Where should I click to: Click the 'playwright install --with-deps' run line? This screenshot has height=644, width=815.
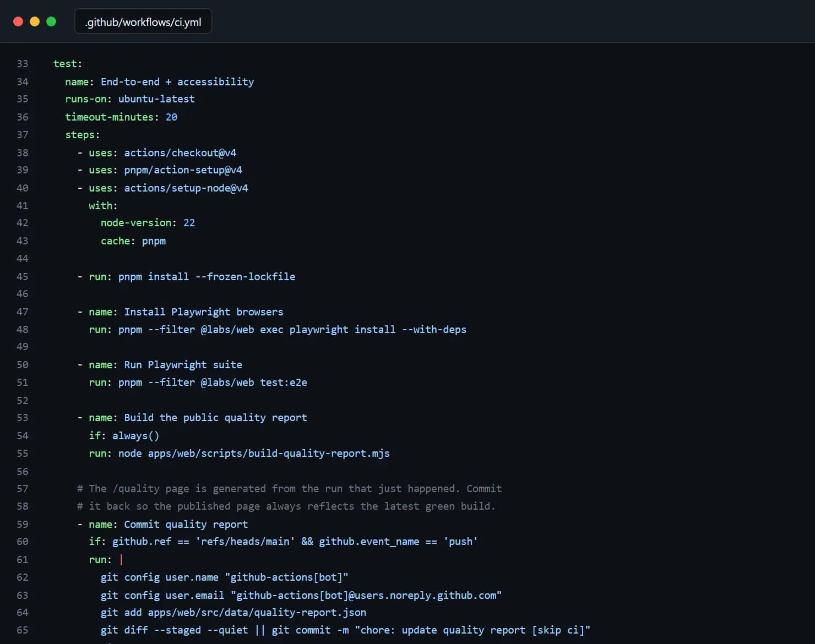coord(278,329)
